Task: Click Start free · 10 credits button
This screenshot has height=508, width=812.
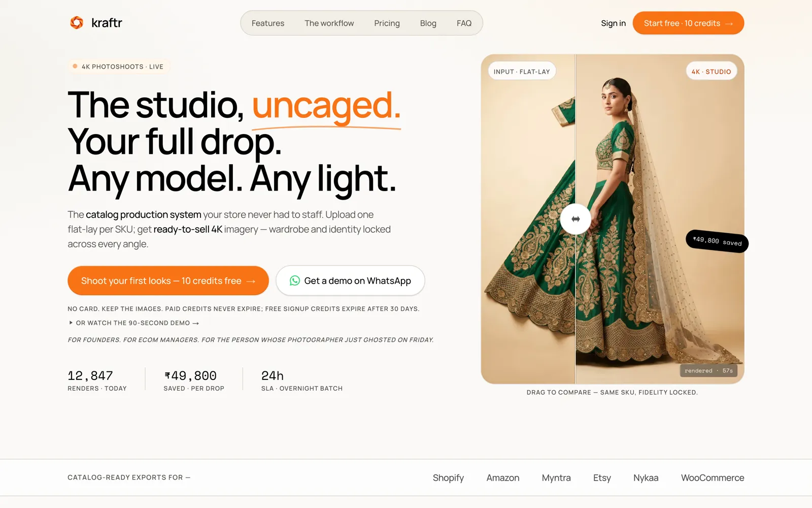Action: tap(688, 23)
